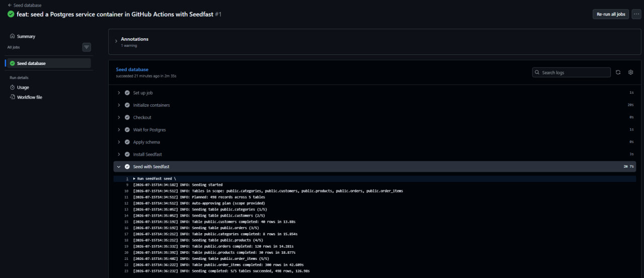Click the Install Seedfast step label
The width and height of the screenshot is (644, 278).
pos(147,154)
